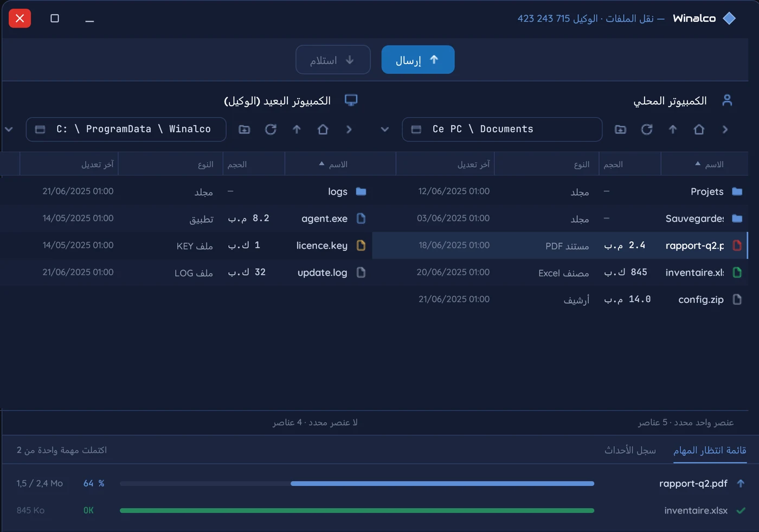Click the remote computer monitor icon
The width and height of the screenshot is (759, 532).
pos(351,100)
